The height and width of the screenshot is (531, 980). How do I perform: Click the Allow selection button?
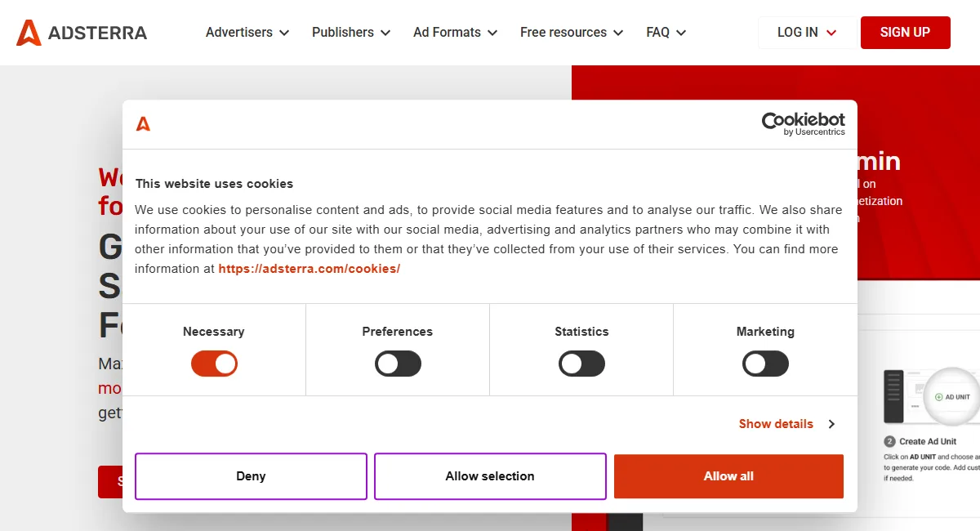(x=490, y=476)
